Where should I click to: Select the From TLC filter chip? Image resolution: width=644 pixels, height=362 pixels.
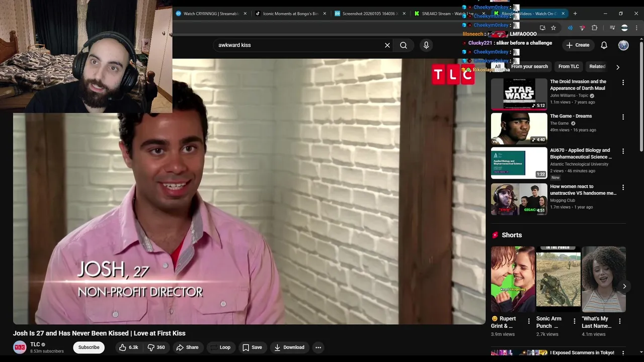569,66
